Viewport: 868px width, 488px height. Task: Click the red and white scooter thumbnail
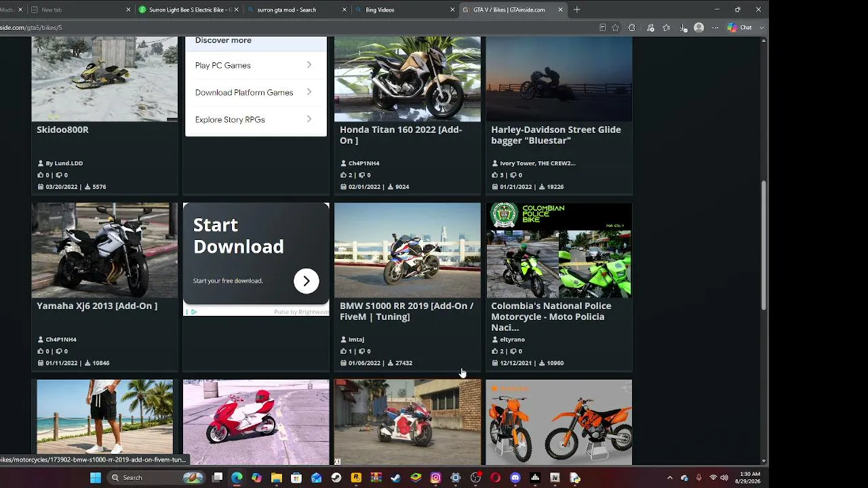click(x=256, y=422)
